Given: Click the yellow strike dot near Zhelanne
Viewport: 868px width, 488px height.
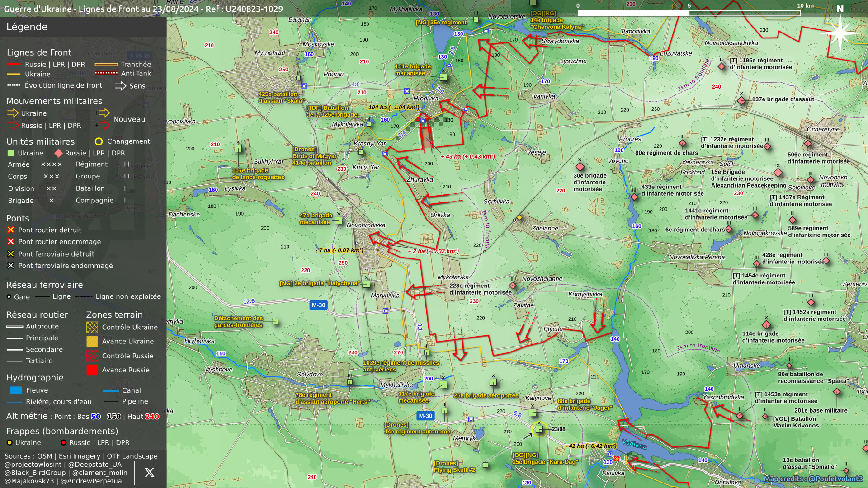Looking at the screenshot, I should point(519,217).
